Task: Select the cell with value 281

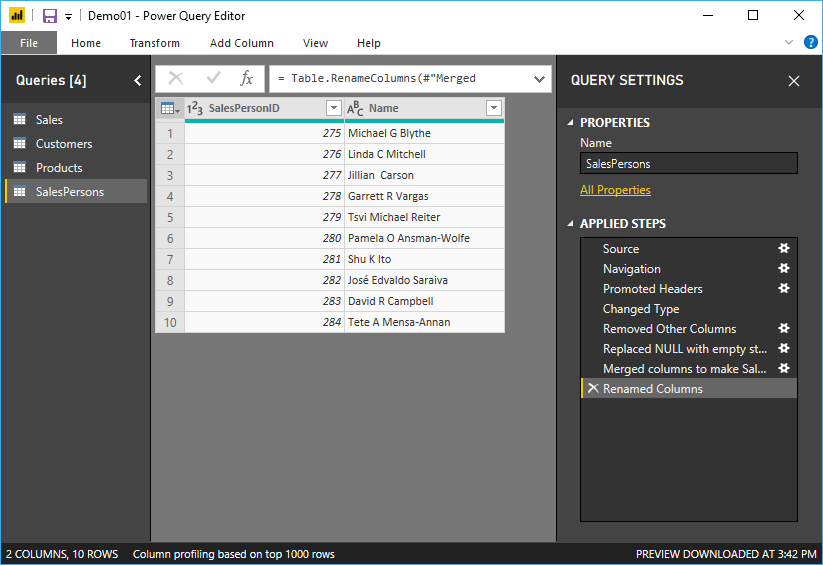Action: [x=265, y=259]
